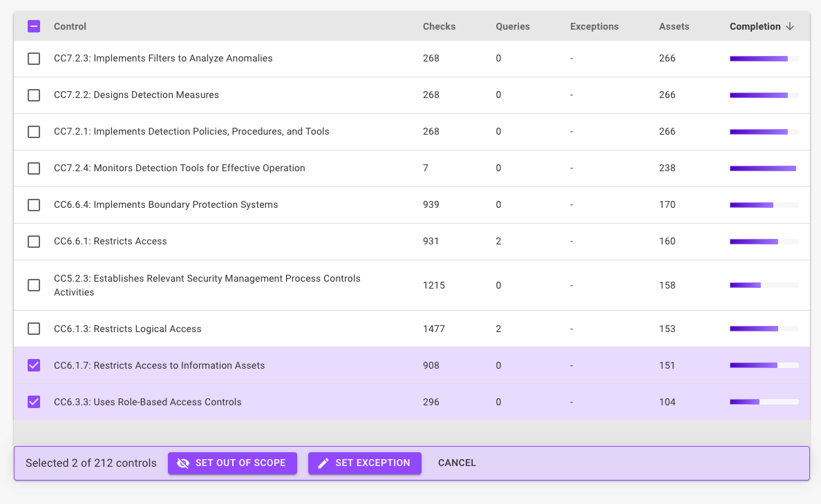
Task: Cancel the current control selection
Action: coord(457,463)
